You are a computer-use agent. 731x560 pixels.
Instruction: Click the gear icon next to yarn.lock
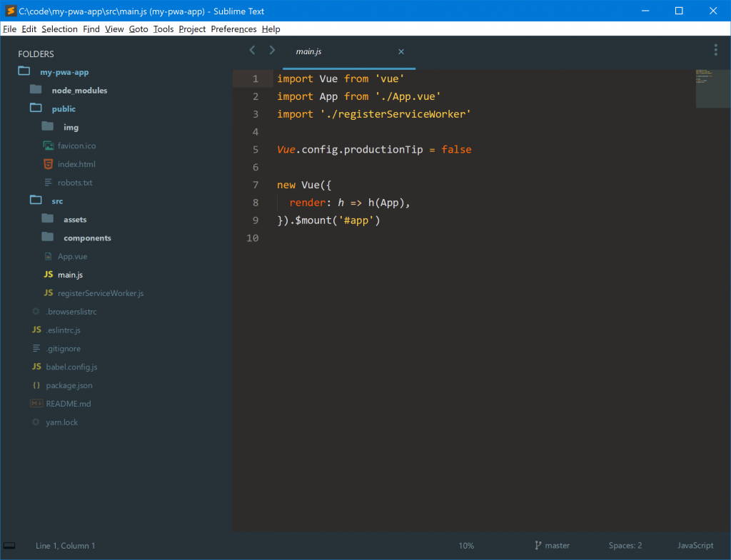click(x=36, y=422)
